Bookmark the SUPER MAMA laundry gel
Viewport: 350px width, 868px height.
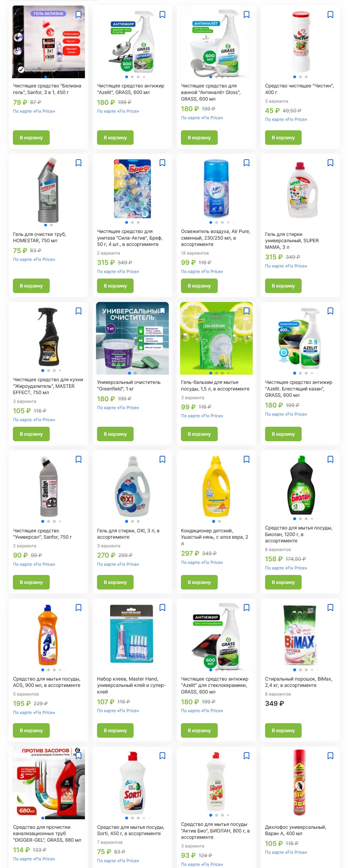click(330, 163)
